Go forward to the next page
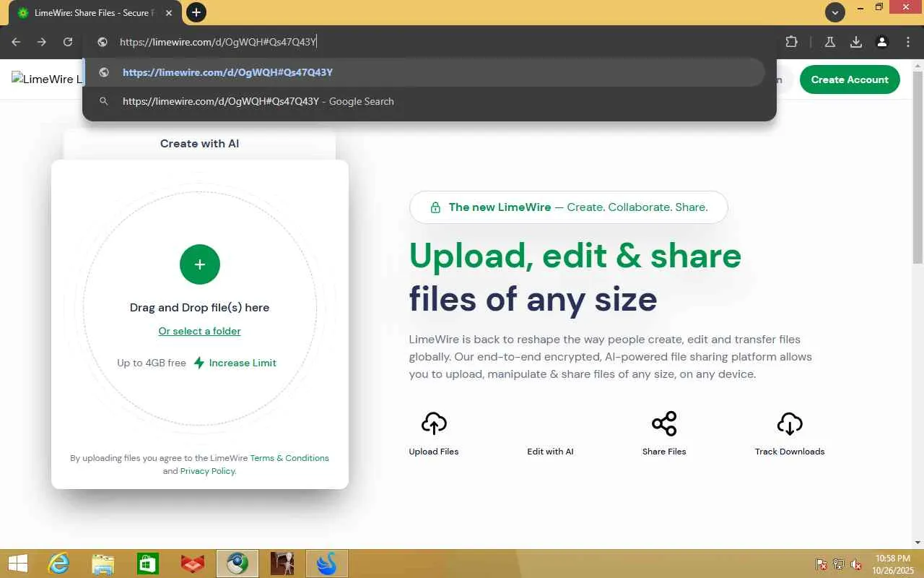Viewport: 924px width, 578px height. pos(42,42)
